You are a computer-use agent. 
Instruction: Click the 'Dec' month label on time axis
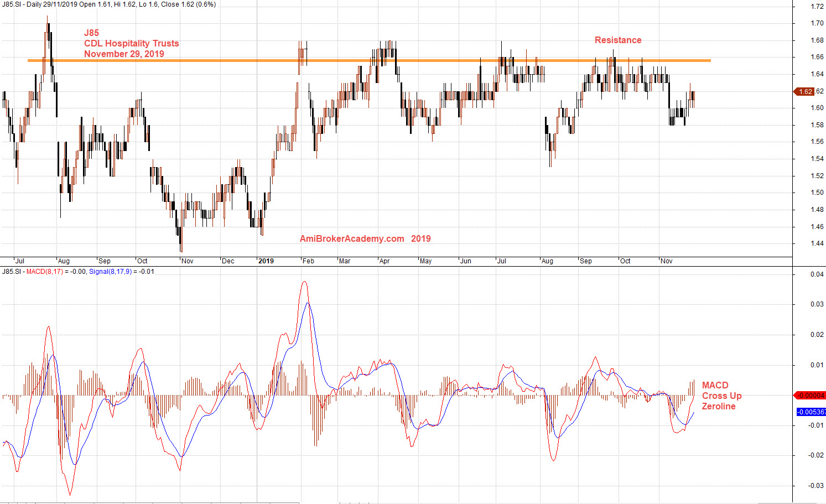228,261
